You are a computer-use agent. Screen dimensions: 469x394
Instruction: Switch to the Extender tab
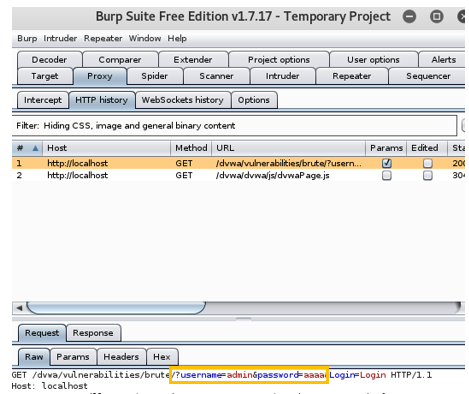point(193,60)
